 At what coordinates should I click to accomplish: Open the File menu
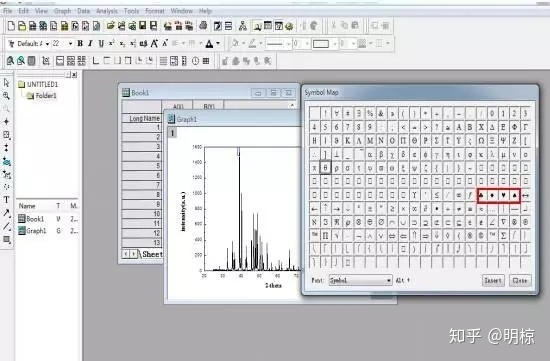tap(7, 11)
